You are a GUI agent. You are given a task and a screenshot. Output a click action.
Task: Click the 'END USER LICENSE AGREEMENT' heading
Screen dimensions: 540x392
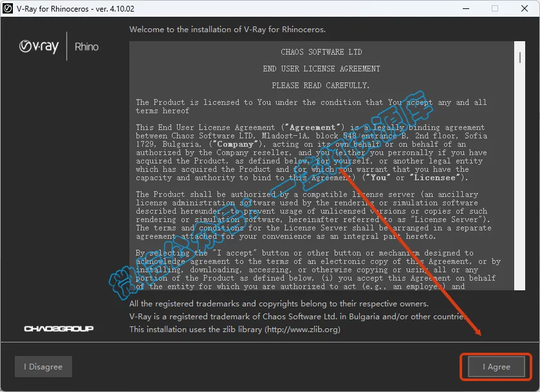tap(321, 69)
